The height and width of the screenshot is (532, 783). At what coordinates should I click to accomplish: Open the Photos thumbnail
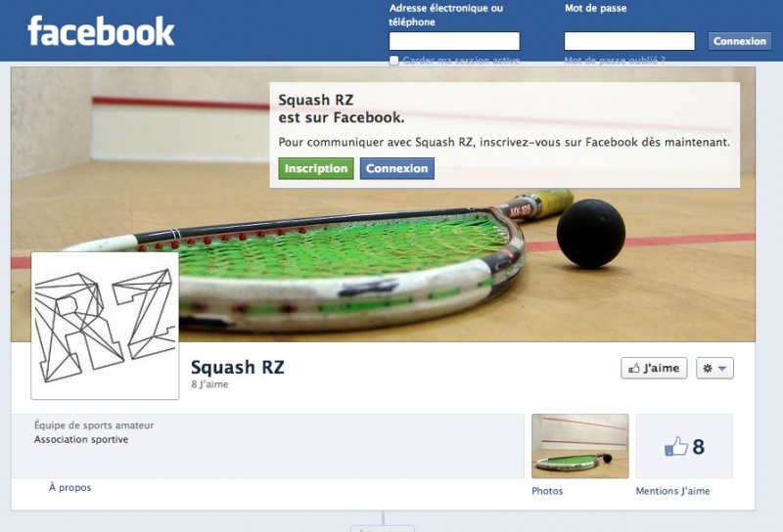pyautogui.click(x=579, y=446)
